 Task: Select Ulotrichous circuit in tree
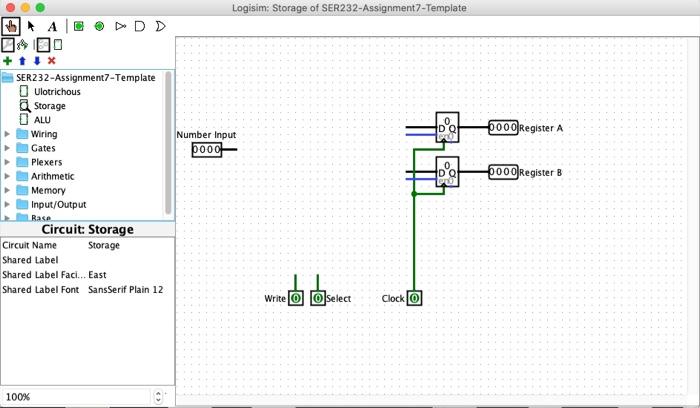57,92
